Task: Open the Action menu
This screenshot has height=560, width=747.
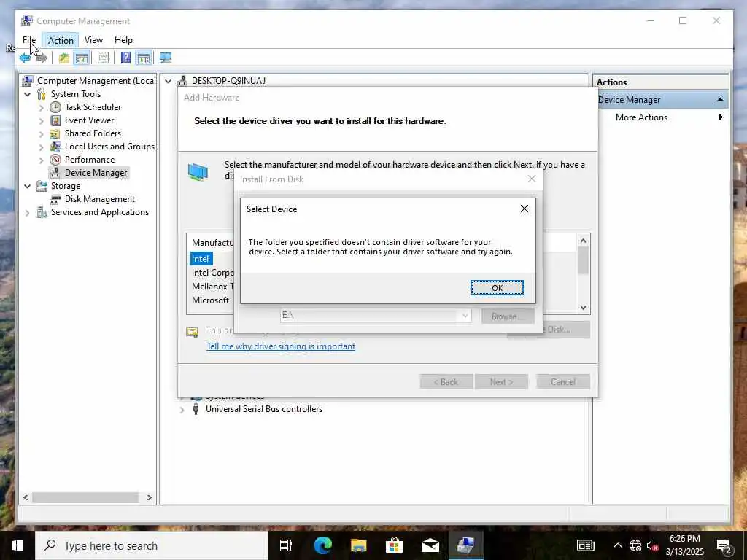Action: click(61, 40)
